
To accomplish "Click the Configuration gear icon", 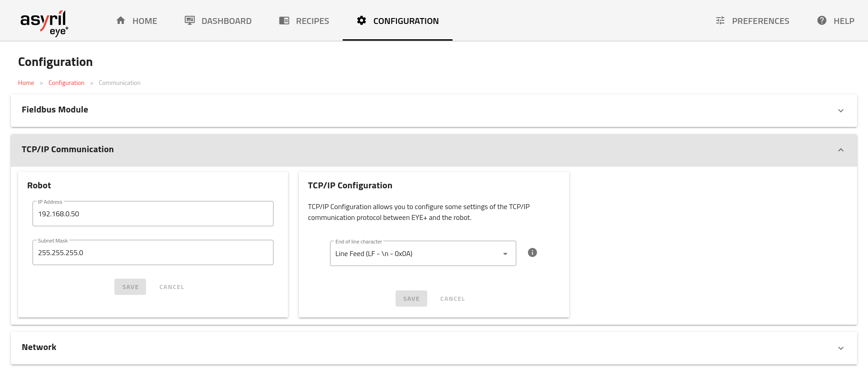I will 362,20.
